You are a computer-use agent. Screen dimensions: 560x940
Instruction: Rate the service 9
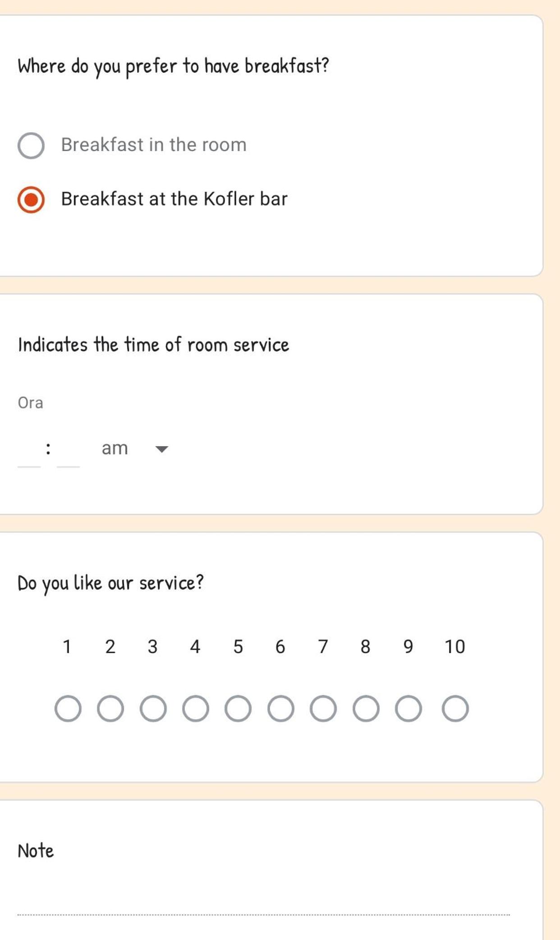pyautogui.click(x=409, y=709)
